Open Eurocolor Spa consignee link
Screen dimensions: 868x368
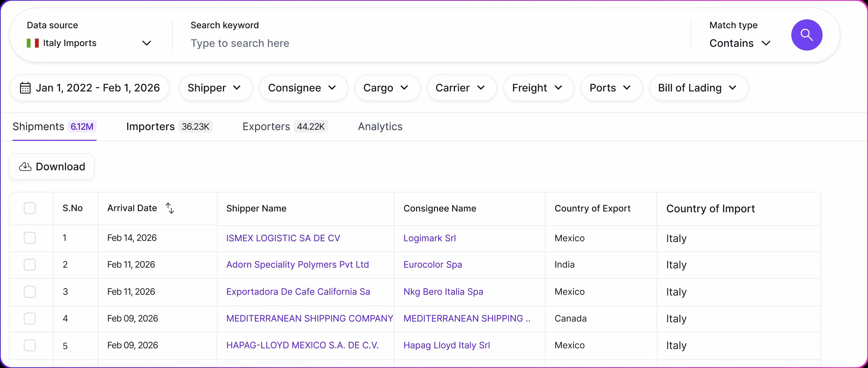click(x=432, y=265)
